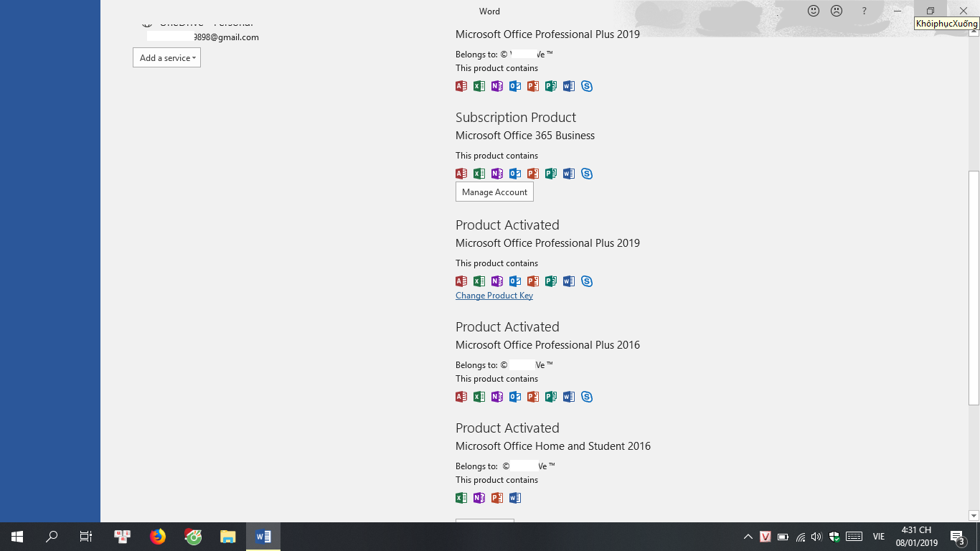Click the volume icon in the system tray
The width and height of the screenshot is (980, 551).
pyautogui.click(x=816, y=536)
